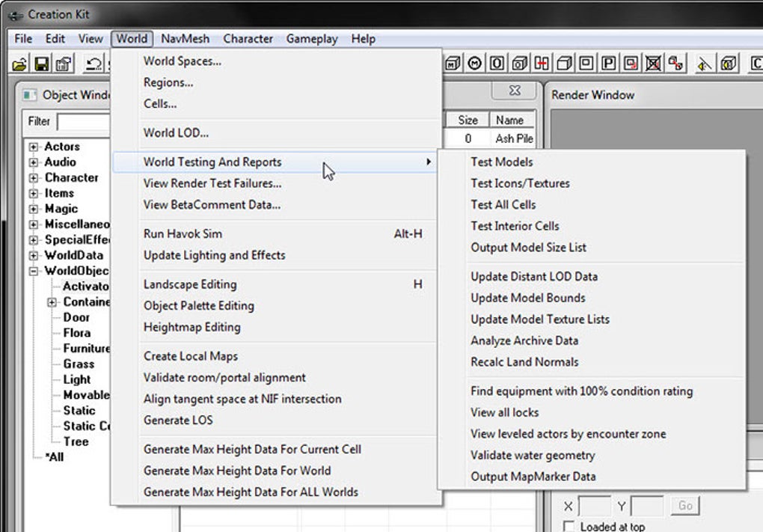Viewport: 763px width, 532px height.
Task: Select Test All Cells in submenu
Action: coord(503,204)
